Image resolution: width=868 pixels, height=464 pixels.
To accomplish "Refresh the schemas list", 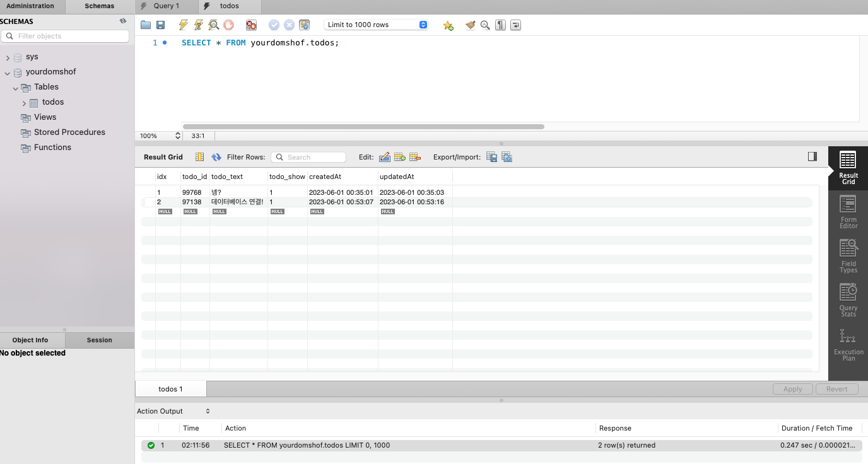I will [x=123, y=21].
